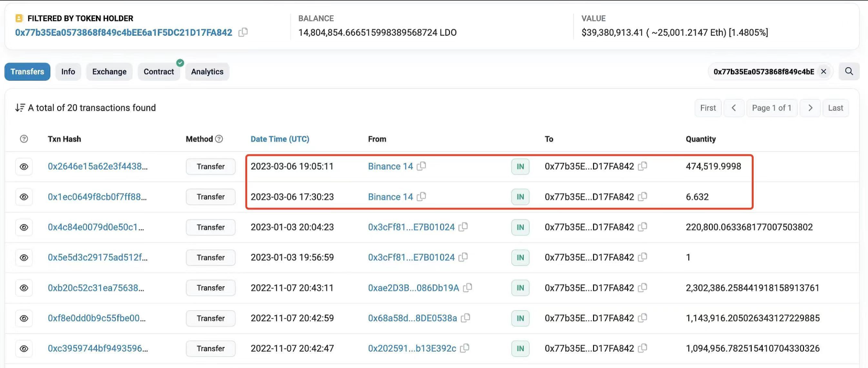Toggle the eye icon for transaction 0x4c84e0079d0e50c1
This screenshot has width=868, height=368.
point(24,228)
